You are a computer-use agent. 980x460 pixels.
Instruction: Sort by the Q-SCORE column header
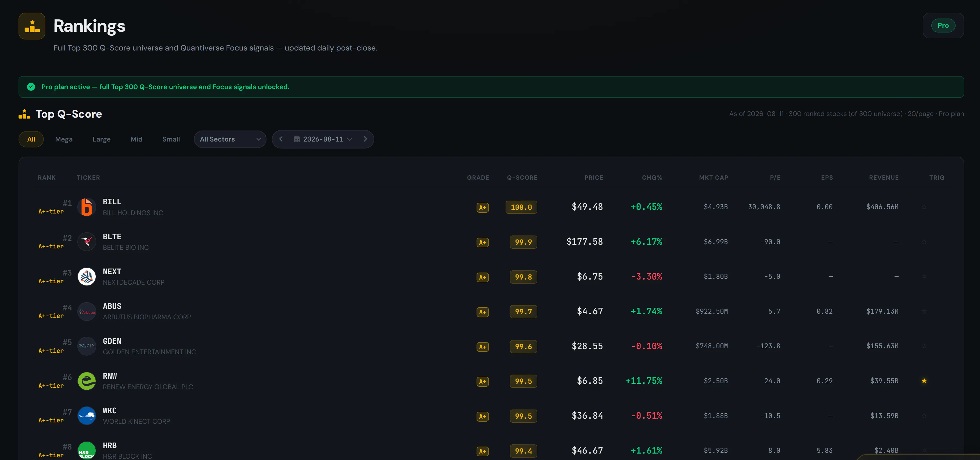point(522,178)
